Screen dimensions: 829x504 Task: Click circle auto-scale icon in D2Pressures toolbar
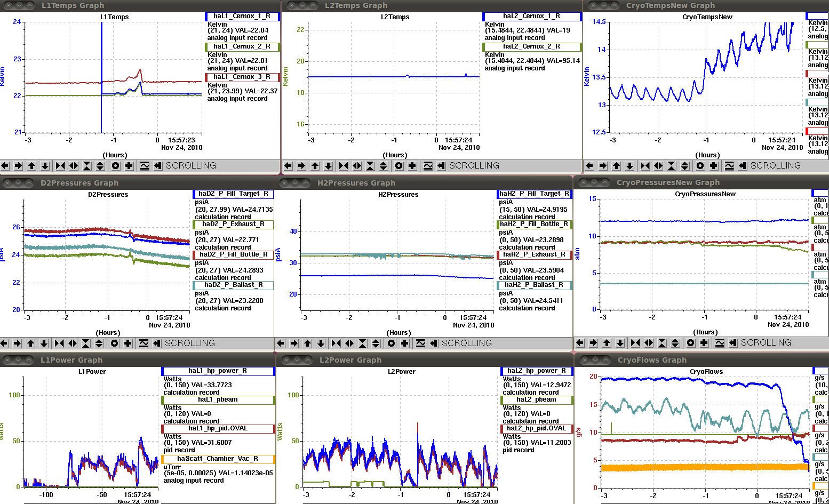[x=114, y=343]
